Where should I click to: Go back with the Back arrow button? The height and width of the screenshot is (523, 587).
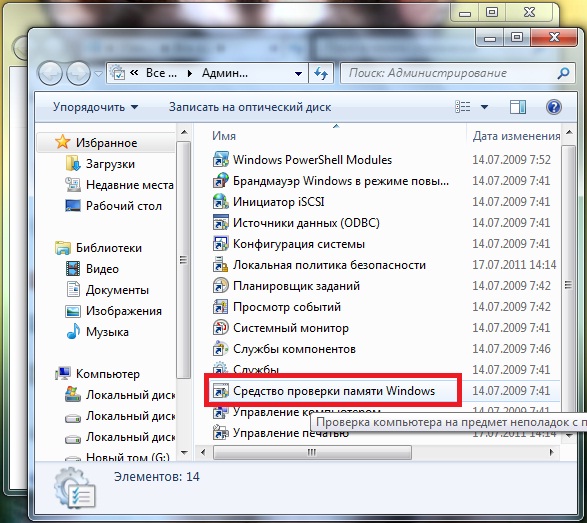click(x=50, y=73)
